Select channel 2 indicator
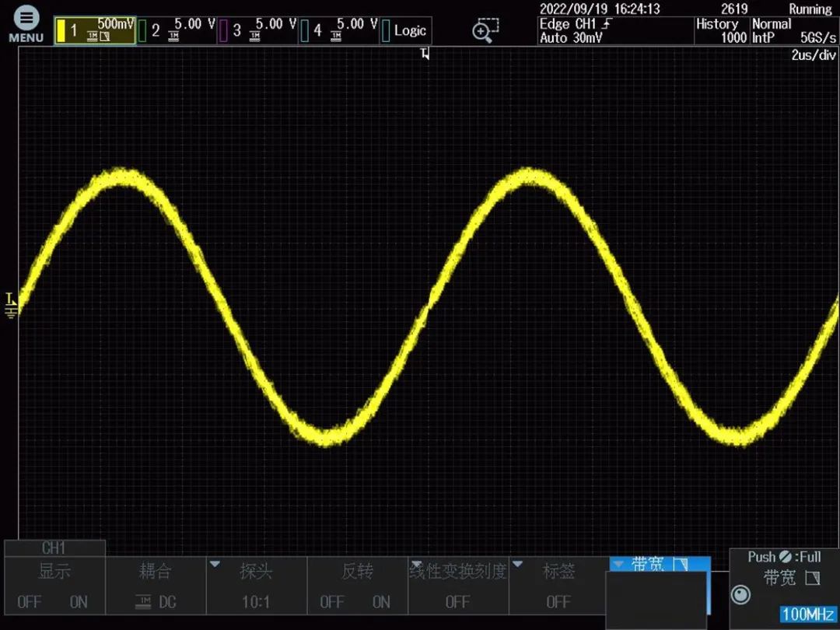This screenshot has width=840, height=630. click(x=177, y=30)
